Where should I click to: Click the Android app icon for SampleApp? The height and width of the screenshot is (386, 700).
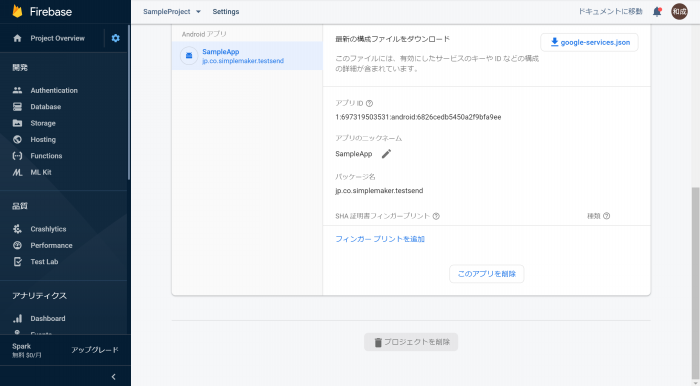pyautogui.click(x=189, y=56)
